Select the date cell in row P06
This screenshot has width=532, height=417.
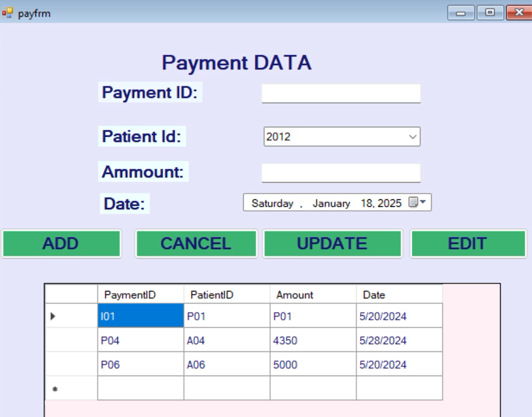[x=399, y=364]
